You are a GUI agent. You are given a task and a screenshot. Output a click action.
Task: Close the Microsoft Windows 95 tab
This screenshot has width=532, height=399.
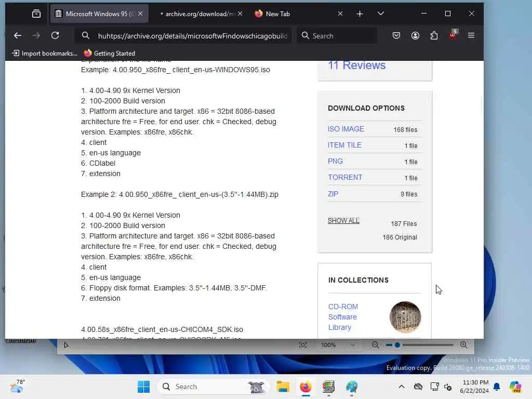tap(140, 14)
